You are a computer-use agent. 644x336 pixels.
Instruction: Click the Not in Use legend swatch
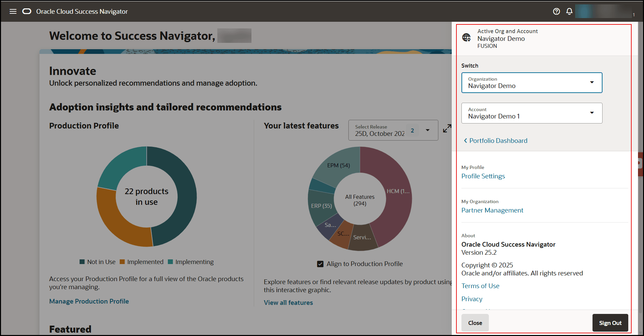pos(82,262)
